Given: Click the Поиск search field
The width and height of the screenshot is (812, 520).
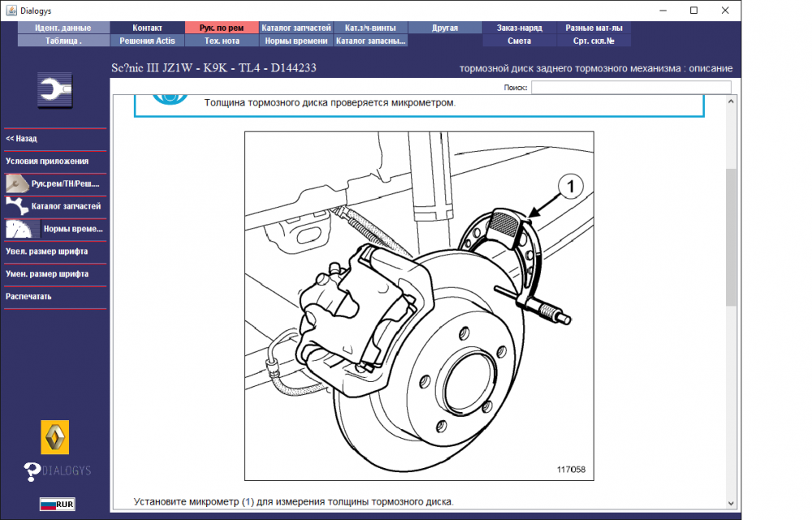Looking at the screenshot, I should tap(631, 87).
